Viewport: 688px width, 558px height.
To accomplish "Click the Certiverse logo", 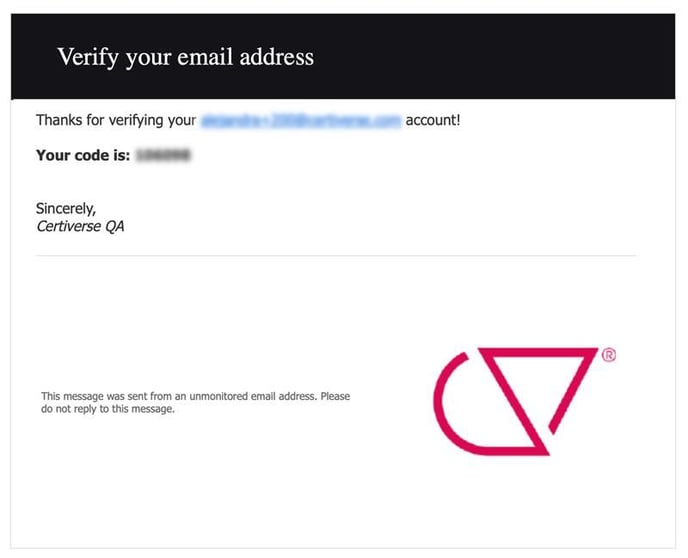I will point(524,401).
